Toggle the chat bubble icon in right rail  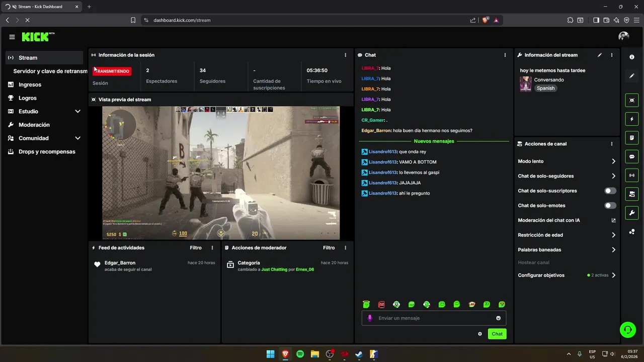632,156
